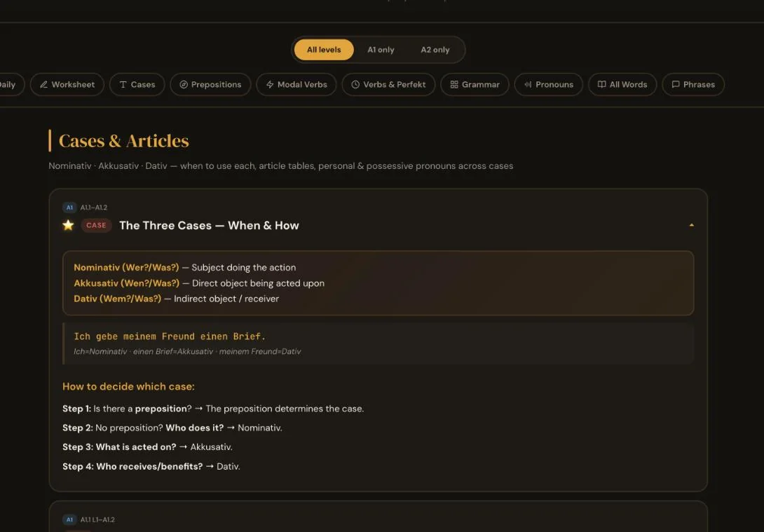Click the lightning icon on Modal Verbs
764x532 pixels.
pos(270,84)
